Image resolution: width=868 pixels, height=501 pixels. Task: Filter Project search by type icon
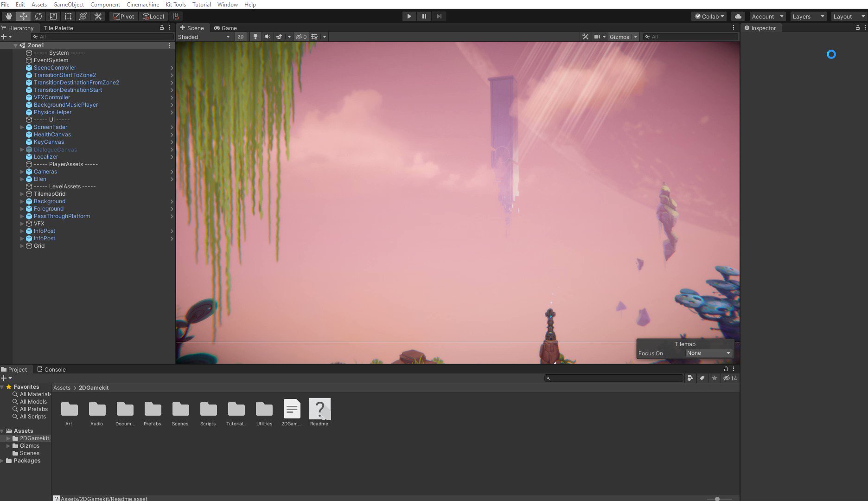690,378
